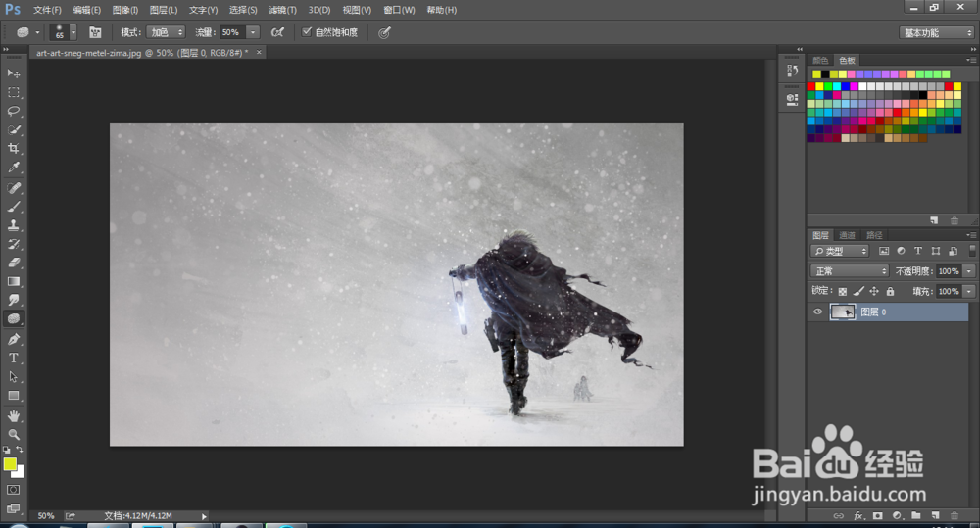
Task: Swap foreground and background colors
Action: click(20, 450)
